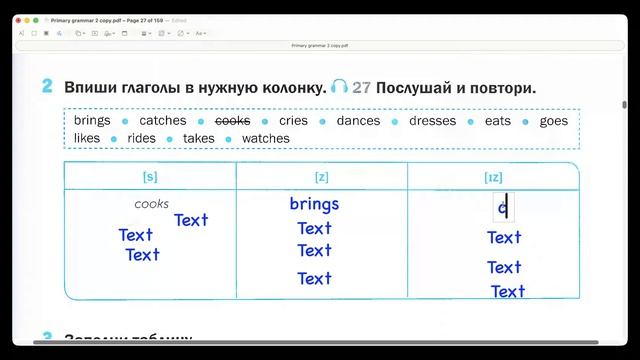
Task: Click the word takes in word bank
Action: pos(199,138)
